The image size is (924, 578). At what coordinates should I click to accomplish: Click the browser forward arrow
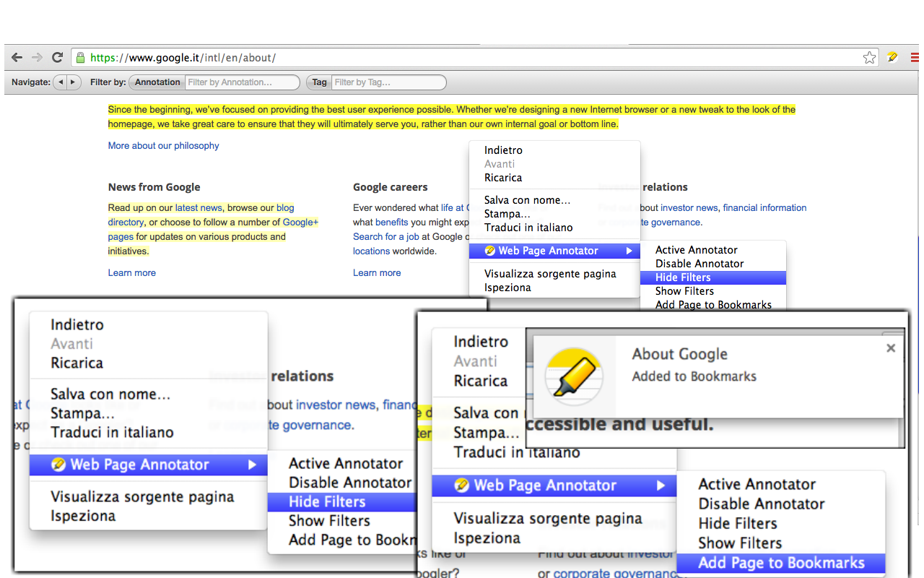coord(37,58)
